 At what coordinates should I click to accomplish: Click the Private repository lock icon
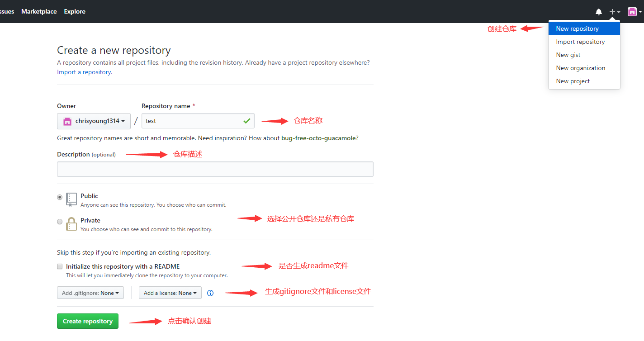point(71,224)
